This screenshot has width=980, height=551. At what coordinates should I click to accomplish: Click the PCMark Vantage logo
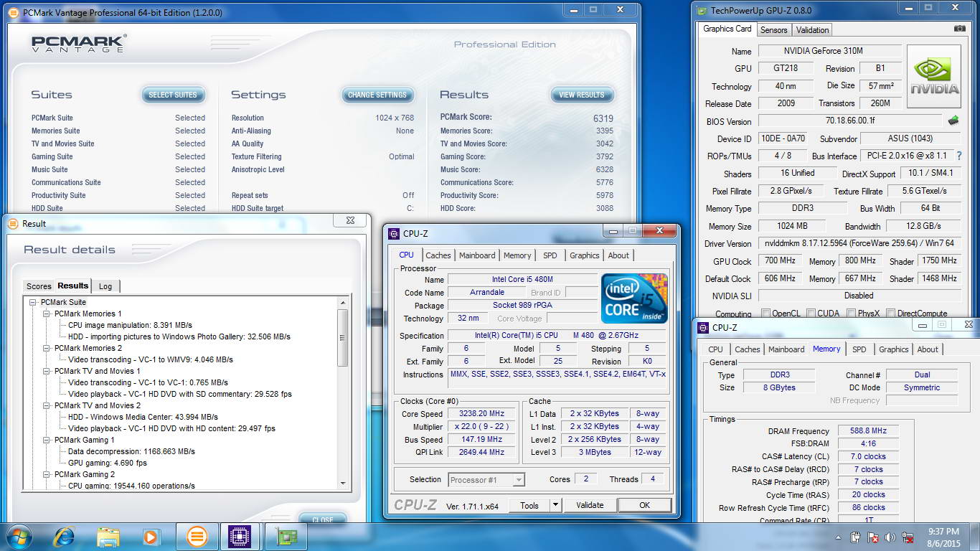tap(79, 43)
